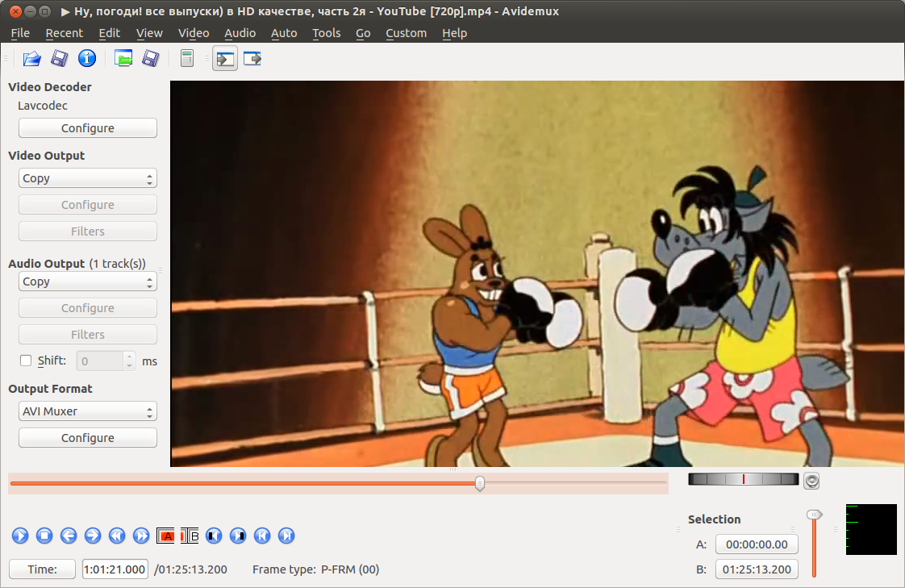Open the Tools menu
Image resolution: width=905 pixels, height=588 pixels.
click(x=327, y=33)
